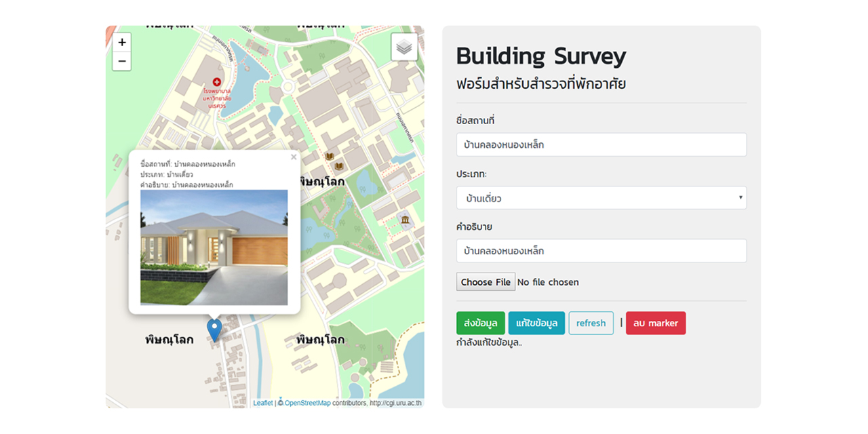Close the marker popup
868x434 pixels.
(294, 157)
